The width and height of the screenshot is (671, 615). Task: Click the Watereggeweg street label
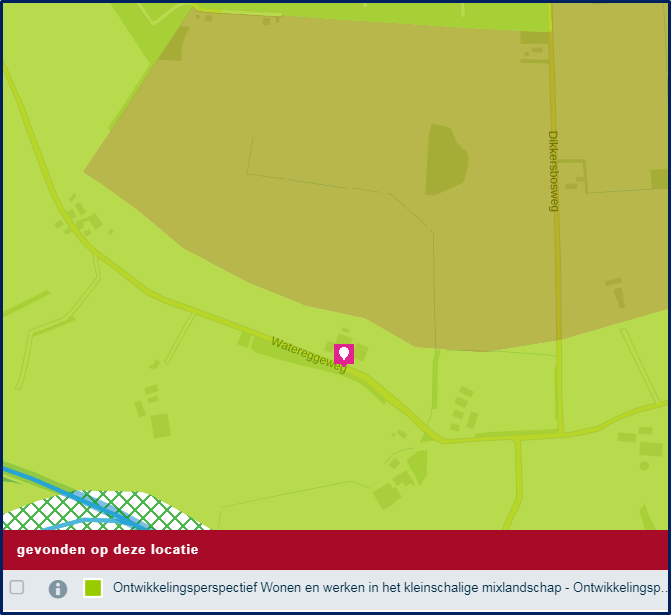pos(309,355)
